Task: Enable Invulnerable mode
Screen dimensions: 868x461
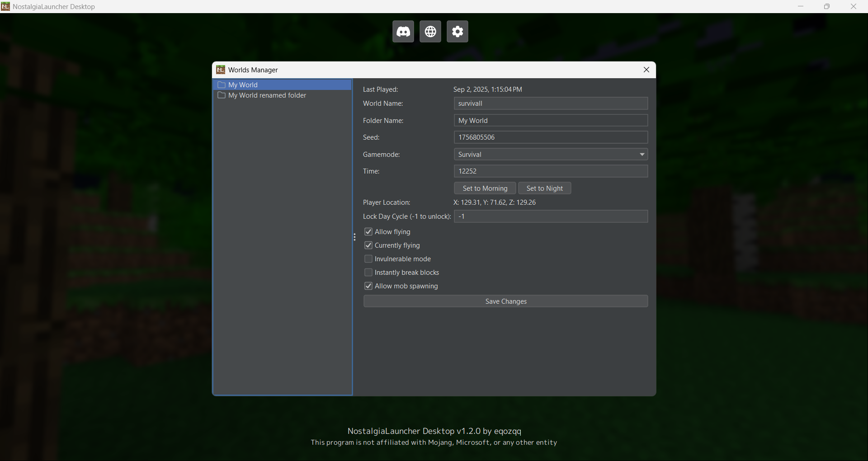Action: click(368, 259)
